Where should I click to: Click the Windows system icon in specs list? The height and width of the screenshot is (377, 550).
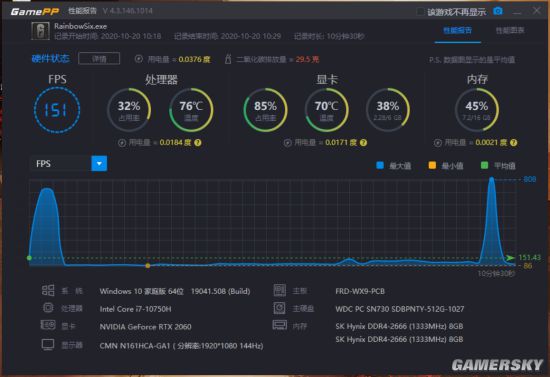(x=48, y=290)
